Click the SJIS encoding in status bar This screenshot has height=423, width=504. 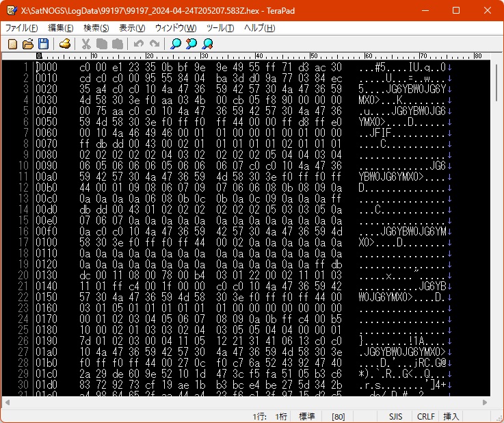[x=396, y=416]
